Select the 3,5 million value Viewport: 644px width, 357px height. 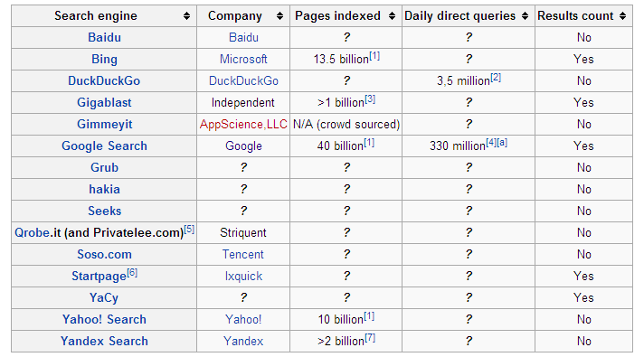[464, 81]
